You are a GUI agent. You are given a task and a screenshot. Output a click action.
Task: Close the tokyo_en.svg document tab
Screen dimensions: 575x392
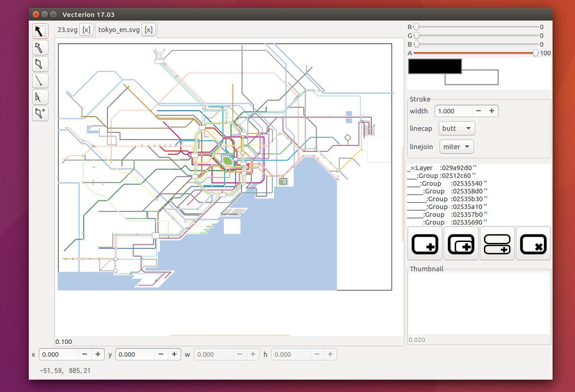pyautogui.click(x=149, y=30)
